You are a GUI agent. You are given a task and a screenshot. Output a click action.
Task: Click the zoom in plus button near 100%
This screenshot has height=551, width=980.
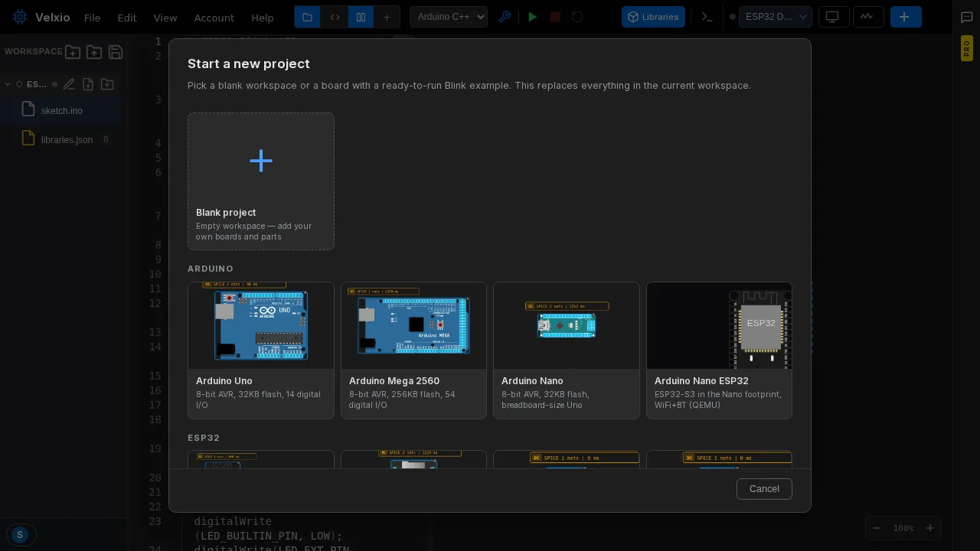[x=930, y=528]
